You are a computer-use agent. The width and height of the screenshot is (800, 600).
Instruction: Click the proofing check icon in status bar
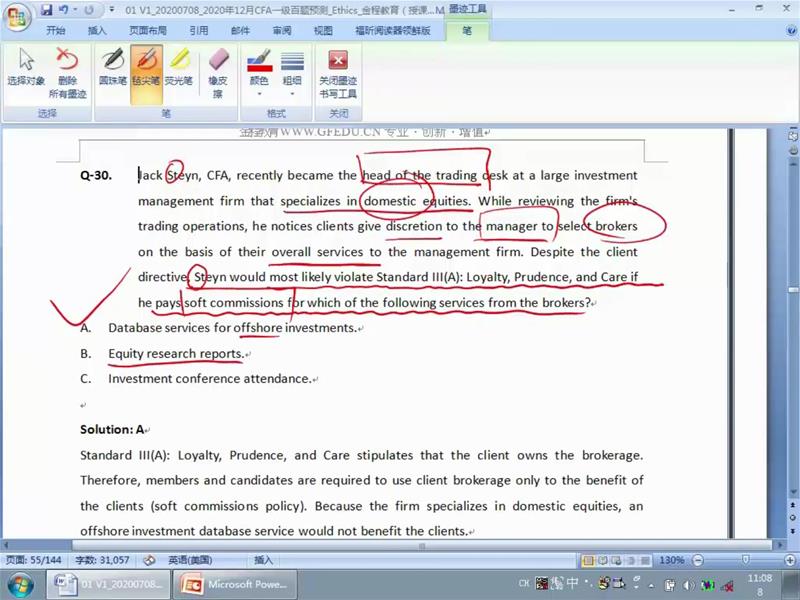pos(149,560)
